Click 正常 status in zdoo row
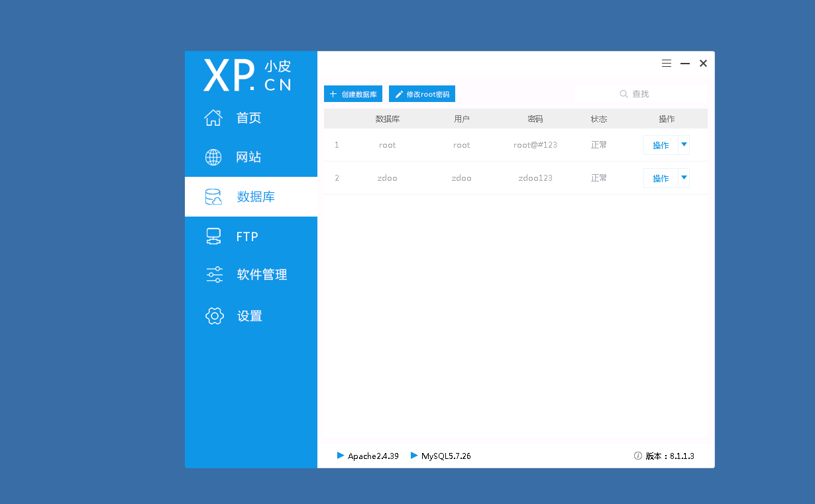This screenshot has width=815, height=504. (599, 177)
